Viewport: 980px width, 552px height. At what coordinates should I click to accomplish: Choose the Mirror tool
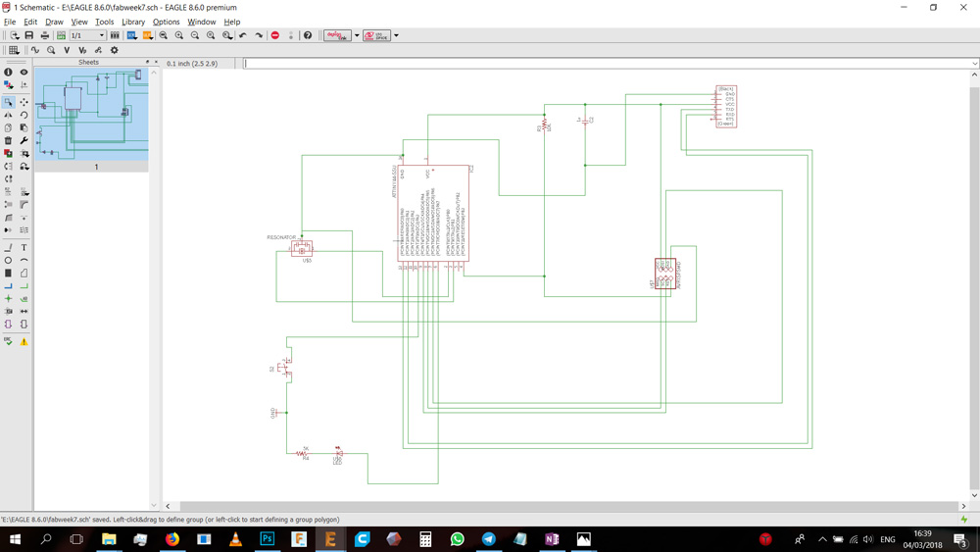tap(8, 115)
